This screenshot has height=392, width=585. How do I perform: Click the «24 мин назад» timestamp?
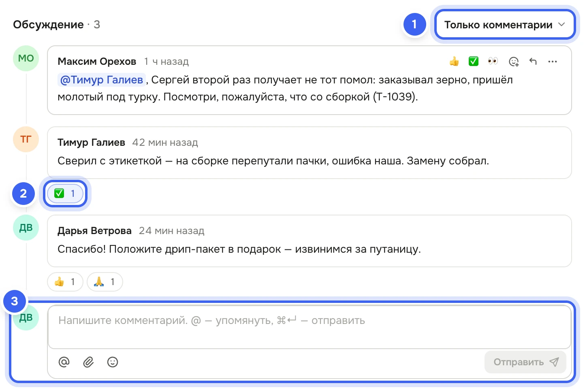pos(171,231)
